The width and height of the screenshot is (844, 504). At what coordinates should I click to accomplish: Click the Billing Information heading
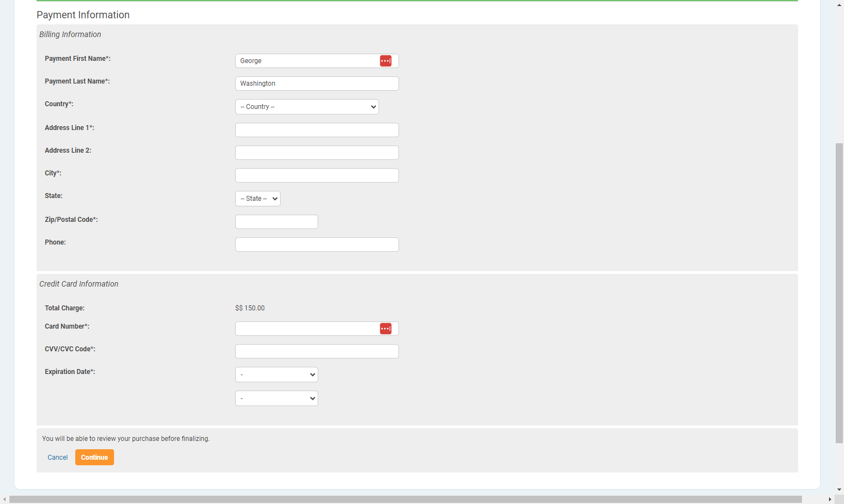(x=70, y=34)
